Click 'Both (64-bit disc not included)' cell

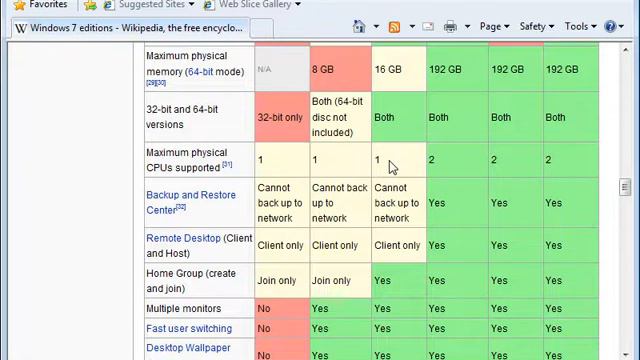click(x=340, y=117)
